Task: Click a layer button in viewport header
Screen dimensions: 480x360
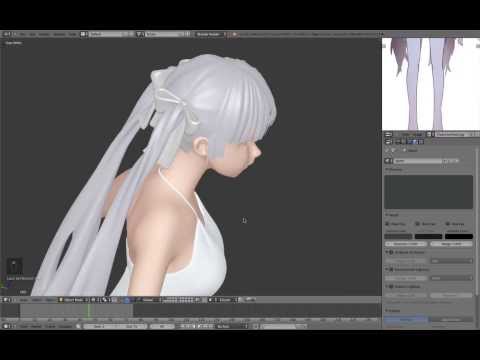Action: [179, 300]
